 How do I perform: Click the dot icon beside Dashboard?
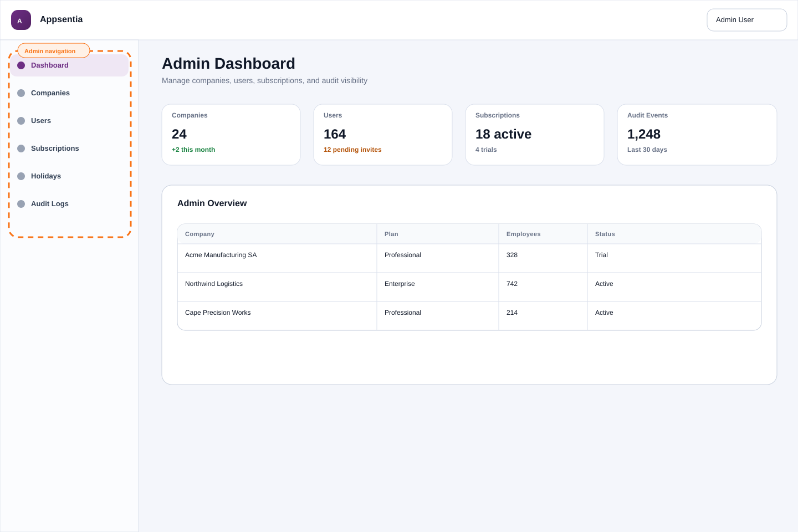pyautogui.click(x=21, y=65)
